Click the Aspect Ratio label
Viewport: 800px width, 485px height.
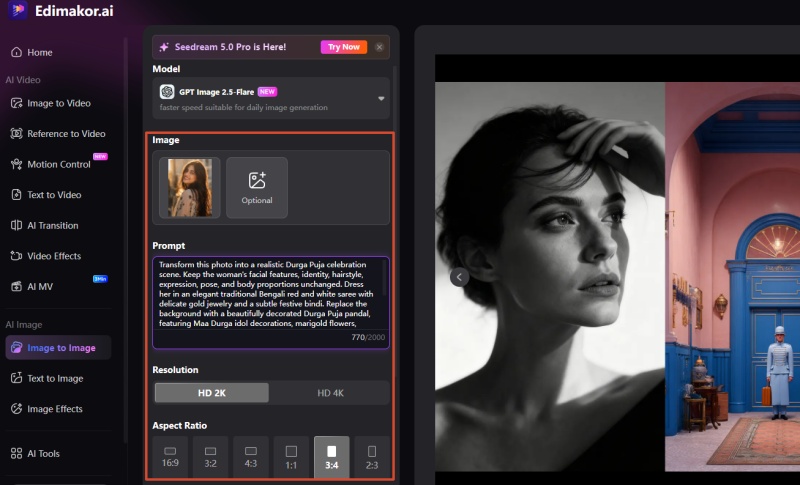click(180, 425)
